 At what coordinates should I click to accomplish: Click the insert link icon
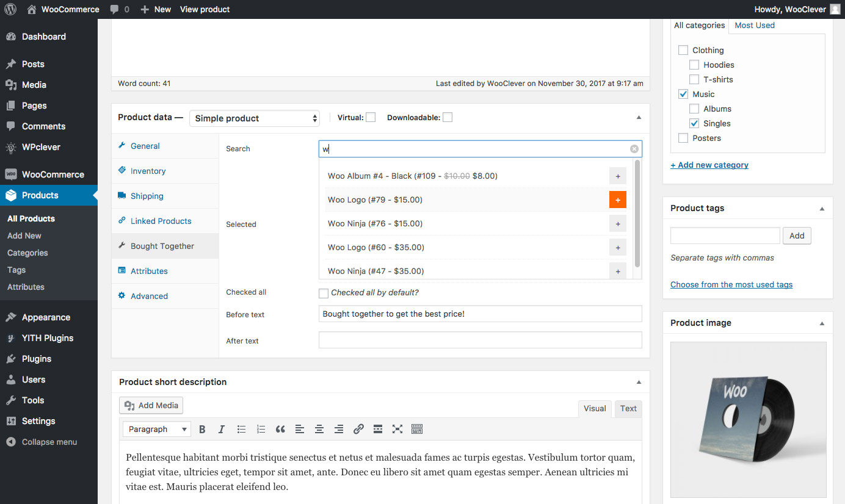tap(358, 430)
